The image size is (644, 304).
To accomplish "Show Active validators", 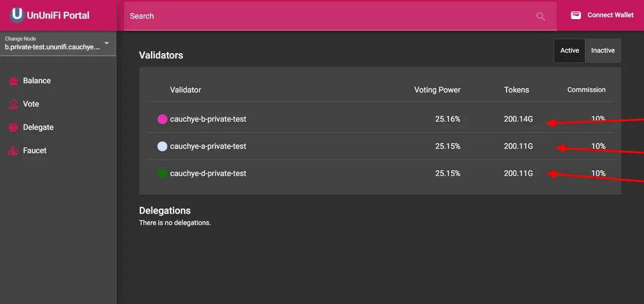I will tap(570, 51).
